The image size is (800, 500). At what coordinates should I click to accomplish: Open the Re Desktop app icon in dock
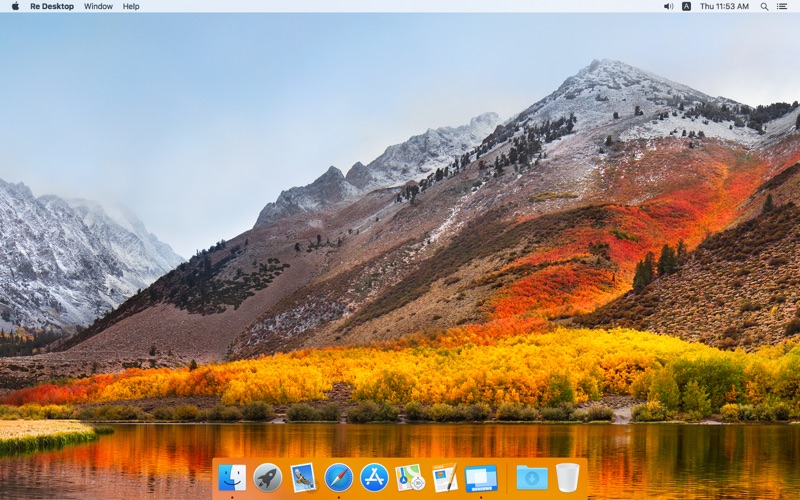click(481, 479)
